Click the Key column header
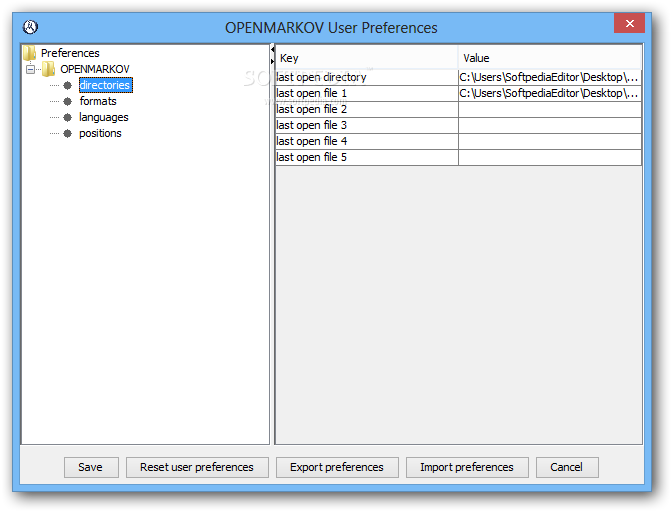This screenshot has height=512, width=672. (x=367, y=58)
